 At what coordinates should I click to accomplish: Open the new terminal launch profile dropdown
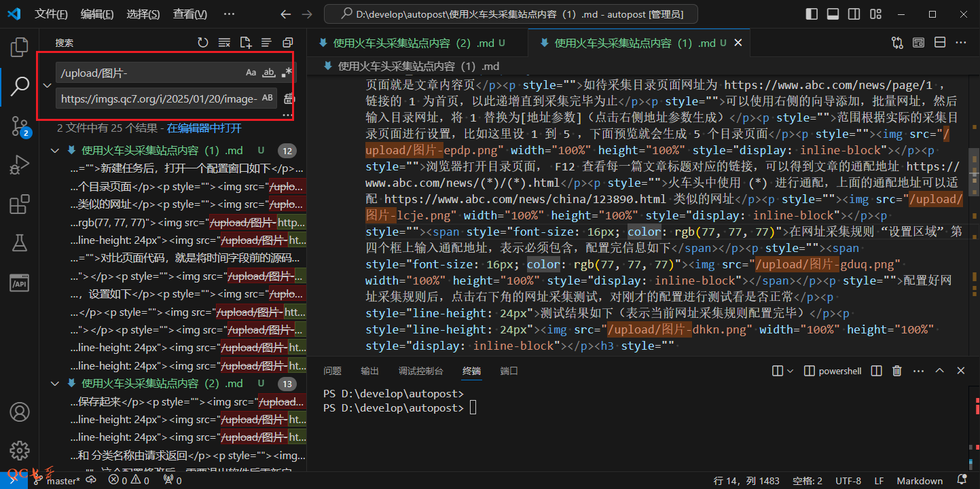coord(790,371)
